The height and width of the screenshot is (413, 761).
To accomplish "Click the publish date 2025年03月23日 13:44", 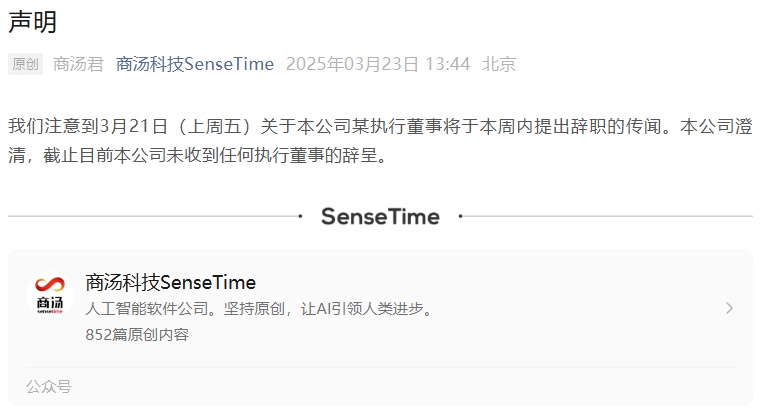I will click(378, 64).
